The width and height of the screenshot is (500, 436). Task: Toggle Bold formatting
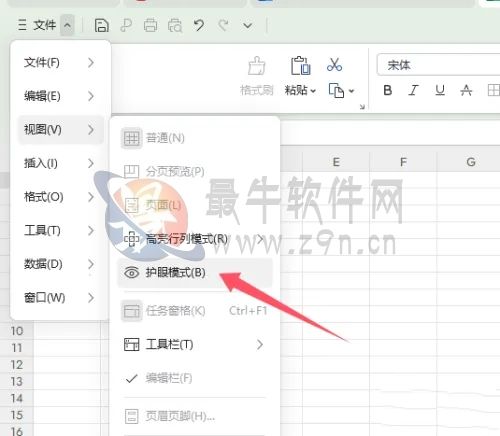388,90
